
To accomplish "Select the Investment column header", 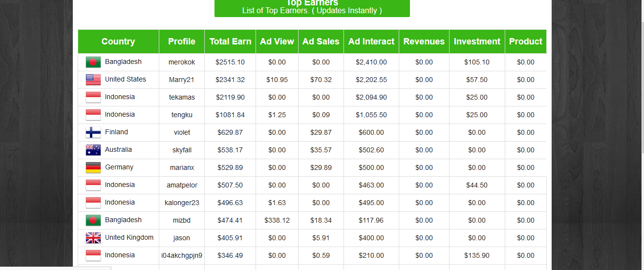I will click(476, 42).
